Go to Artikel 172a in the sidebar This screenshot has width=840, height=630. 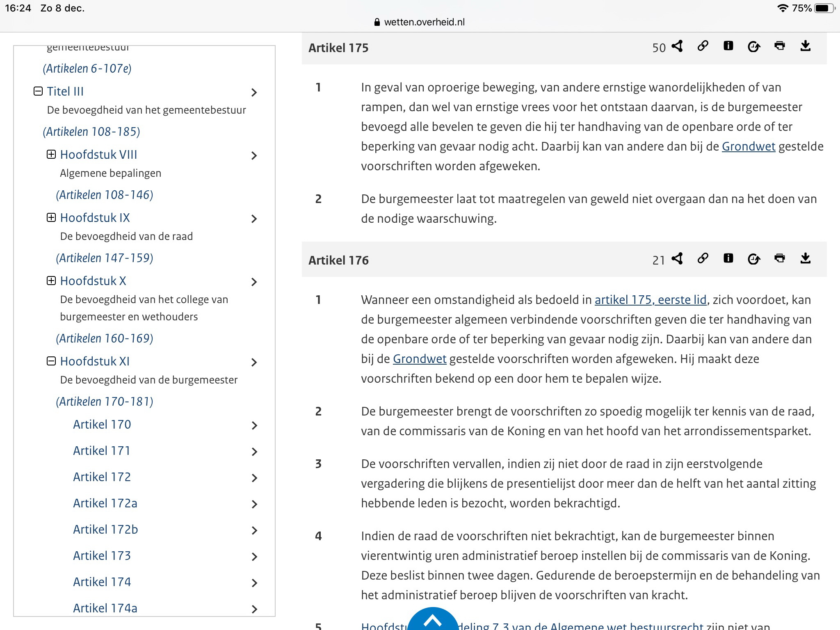click(x=105, y=503)
